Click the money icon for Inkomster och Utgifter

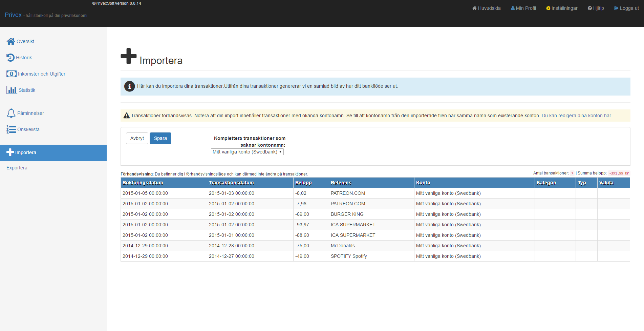[12, 74]
